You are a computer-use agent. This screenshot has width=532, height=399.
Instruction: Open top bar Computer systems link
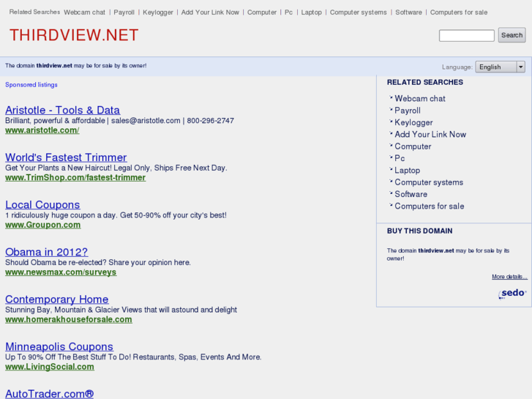coord(359,12)
